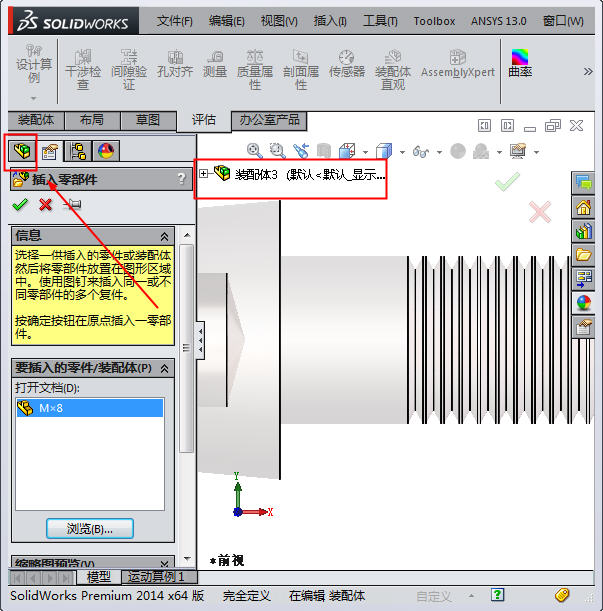Open the Appearances task pane tab
This screenshot has height=611, width=603.
coord(583,302)
